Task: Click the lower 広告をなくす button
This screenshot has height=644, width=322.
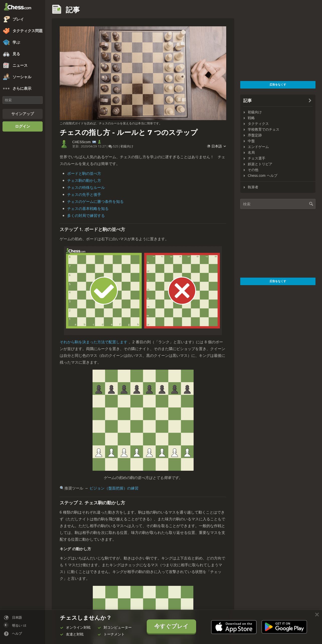Action: click(x=278, y=281)
